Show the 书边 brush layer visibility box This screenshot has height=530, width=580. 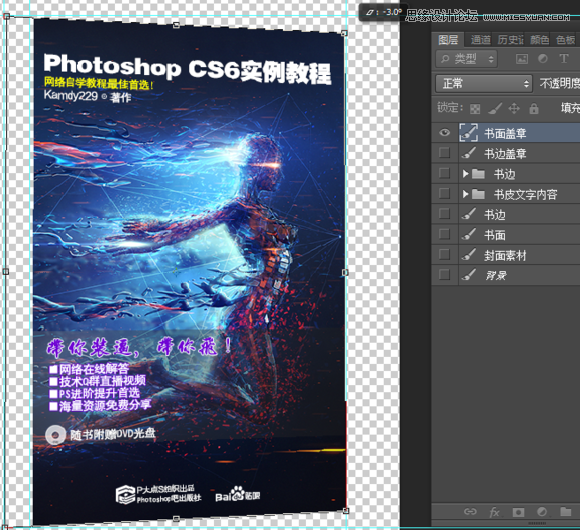tap(444, 214)
